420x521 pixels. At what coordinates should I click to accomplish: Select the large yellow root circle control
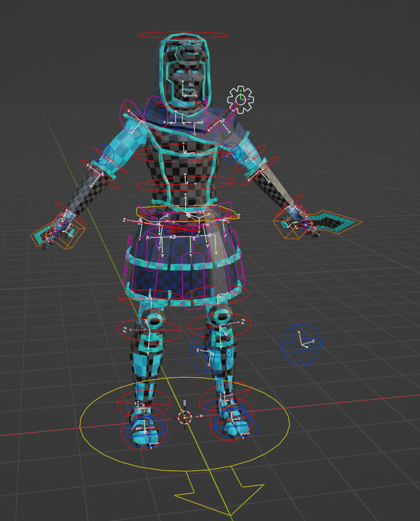(185, 424)
